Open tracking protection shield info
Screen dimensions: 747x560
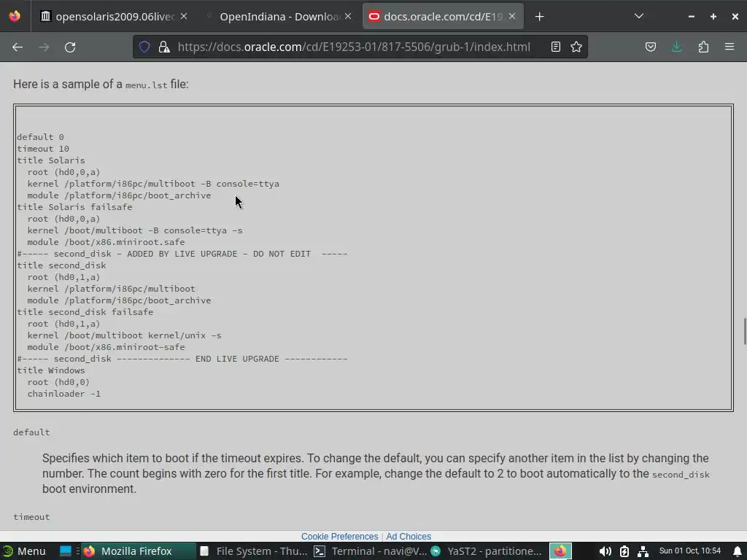point(144,47)
